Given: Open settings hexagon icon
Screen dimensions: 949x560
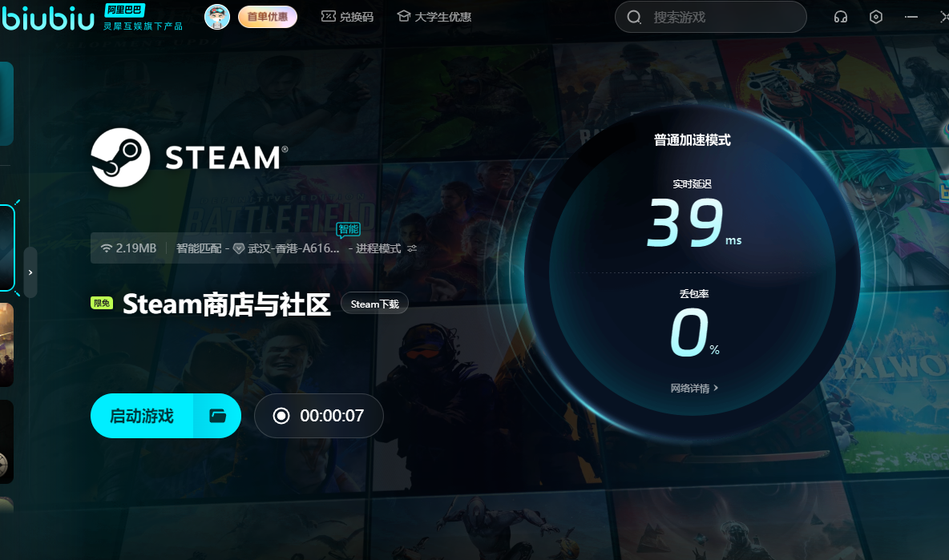Looking at the screenshot, I should (x=876, y=17).
